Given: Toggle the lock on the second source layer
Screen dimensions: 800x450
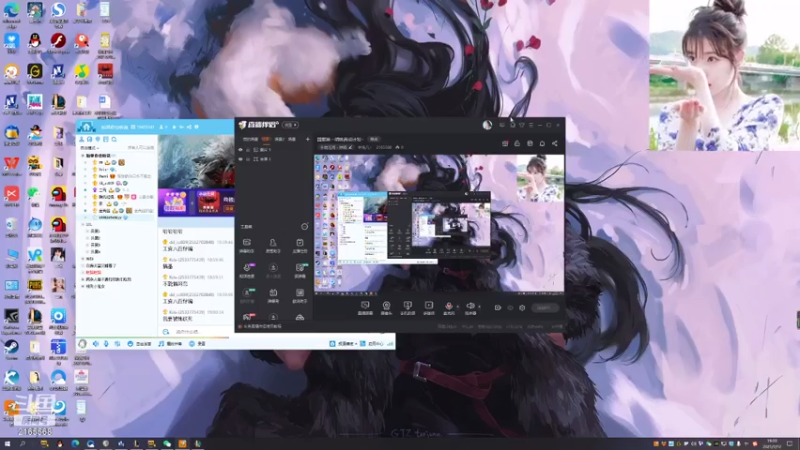Looking at the screenshot, I should [248, 159].
